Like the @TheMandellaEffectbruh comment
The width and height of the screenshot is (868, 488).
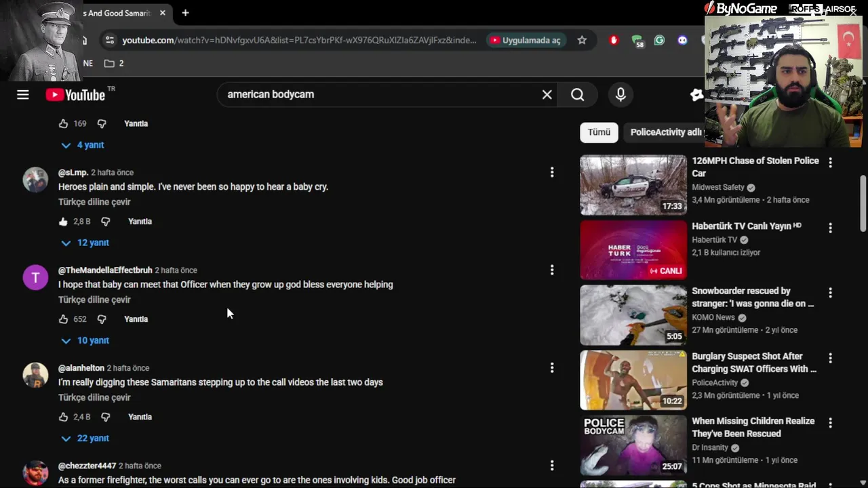pyautogui.click(x=63, y=319)
